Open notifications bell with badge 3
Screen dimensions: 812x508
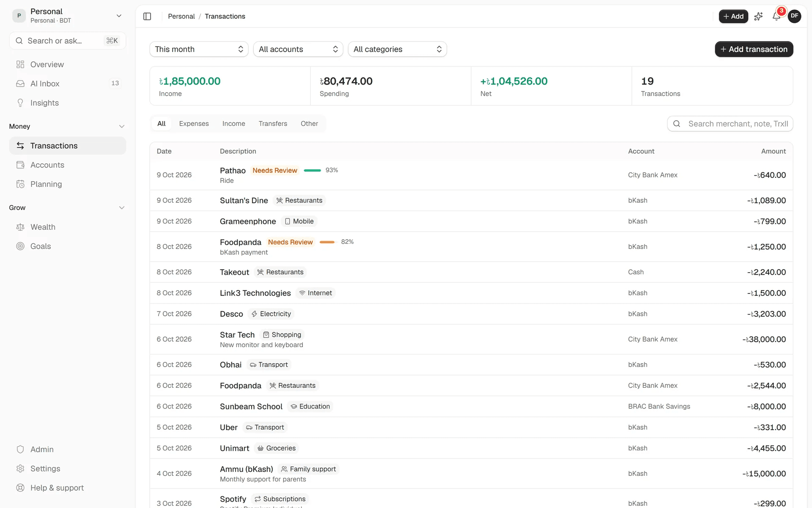pos(776,16)
